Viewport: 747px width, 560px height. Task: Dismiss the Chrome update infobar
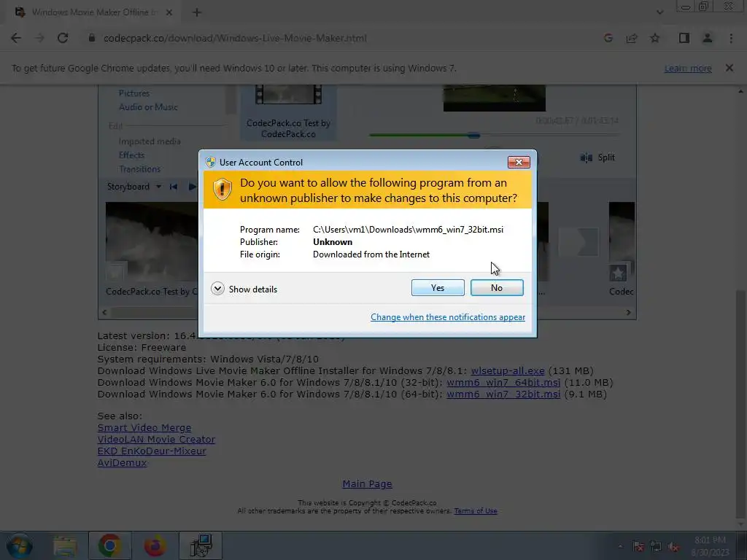[x=729, y=68]
